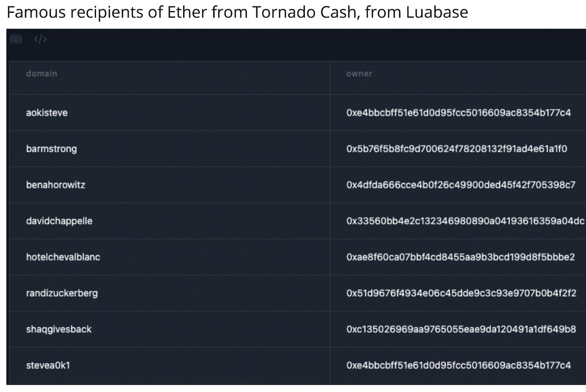This screenshot has height=392, width=586.
Task: Select owner address ending in 705398c7
Action: (460, 185)
